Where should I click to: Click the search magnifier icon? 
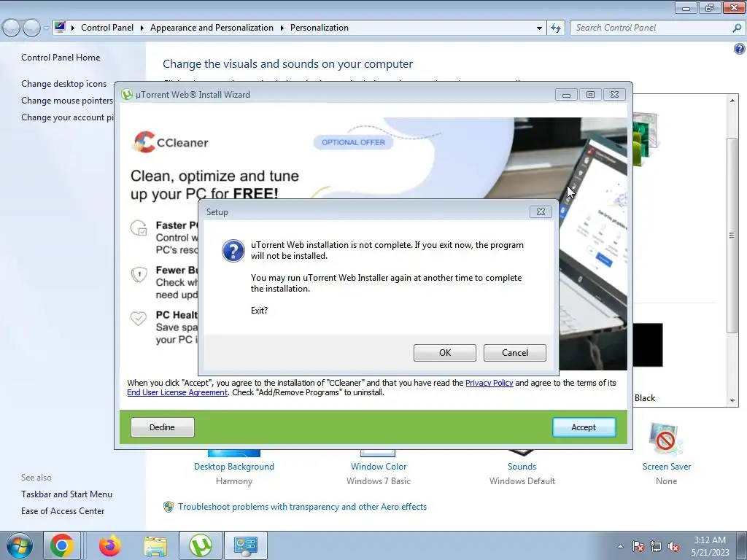coord(737,28)
